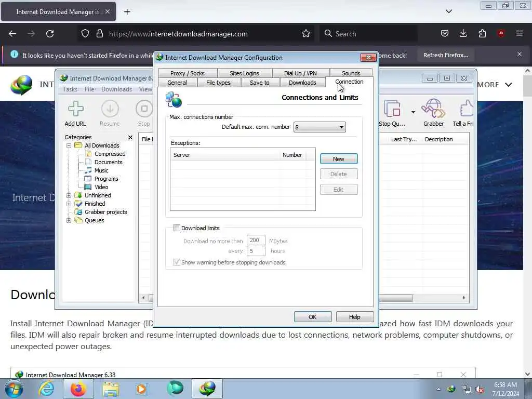Click the uBlock Origin extension icon
Image resolution: width=532 pixels, height=399 pixels.
[501, 33]
